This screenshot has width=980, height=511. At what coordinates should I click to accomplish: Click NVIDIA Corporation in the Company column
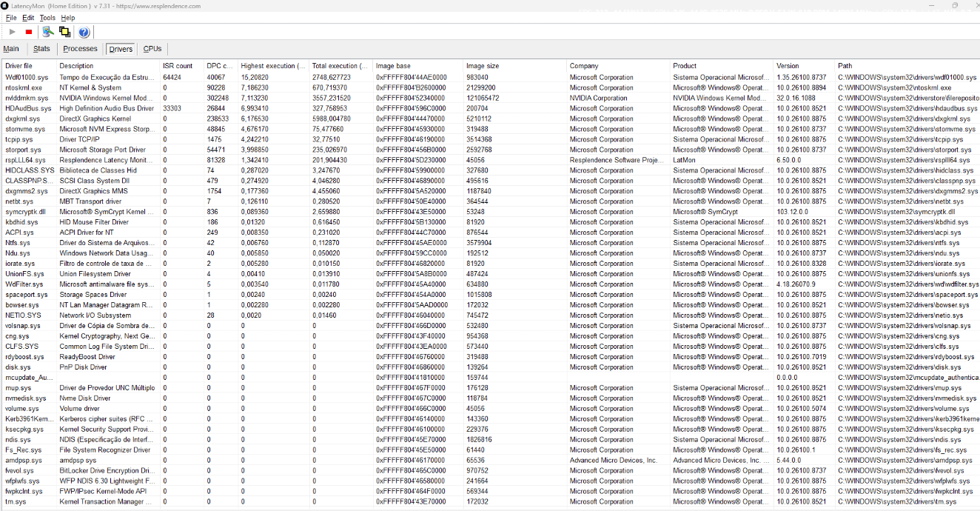tap(599, 98)
